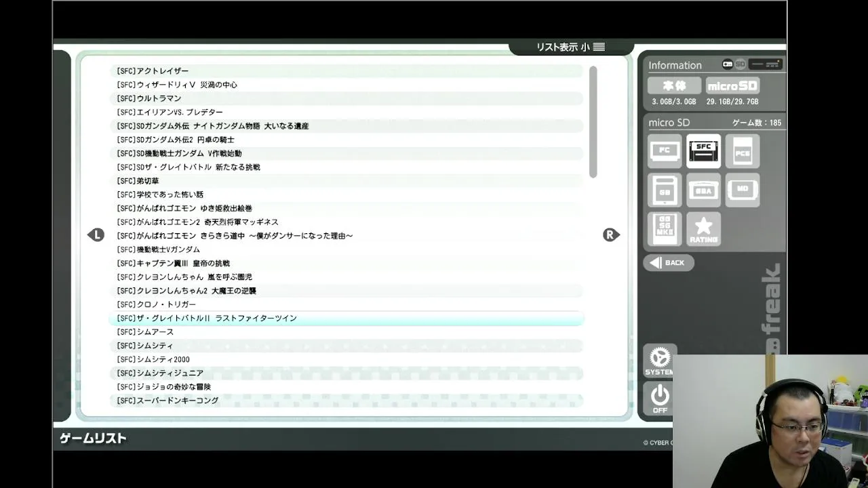The width and height of the screenshot is (868, 488).
Task: Select がんばれゴエモン きらきら道中
Action: [346, 236]
